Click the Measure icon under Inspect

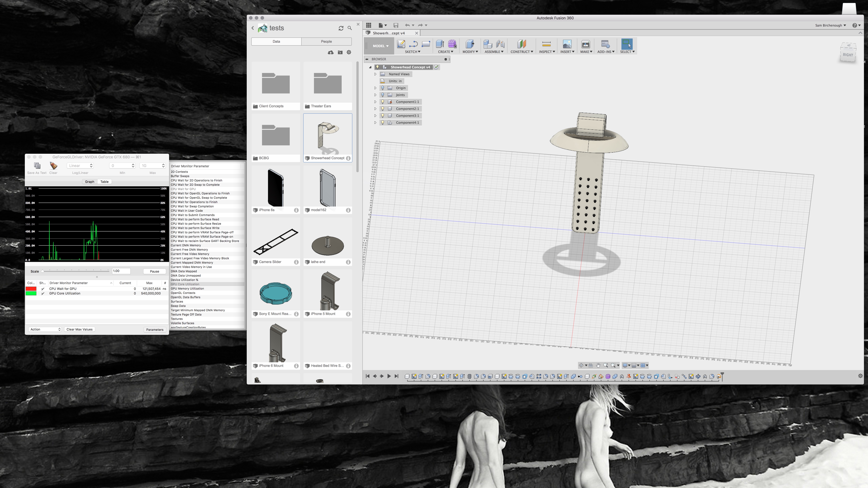click(x=547, y=44)
